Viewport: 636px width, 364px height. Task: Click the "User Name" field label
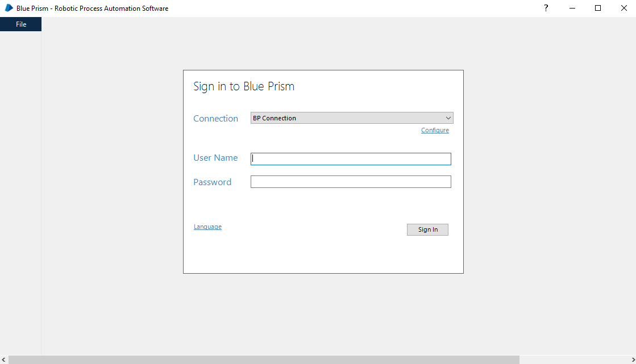point(215,158)
